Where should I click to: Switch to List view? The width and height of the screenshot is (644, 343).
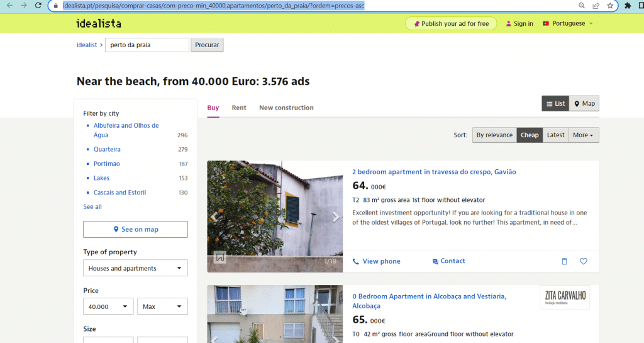pos(556,103)
